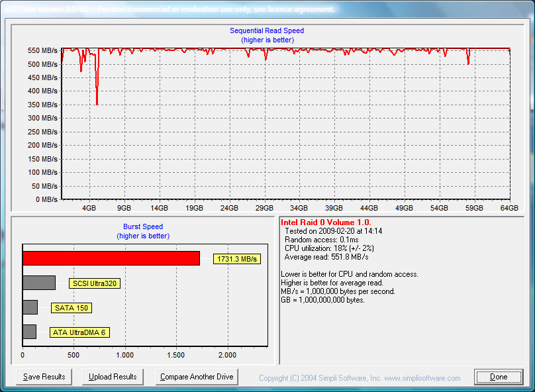Click the GB = 1,000,000,000 bytes line
The image size is (535, 392).
click(322, 300)
